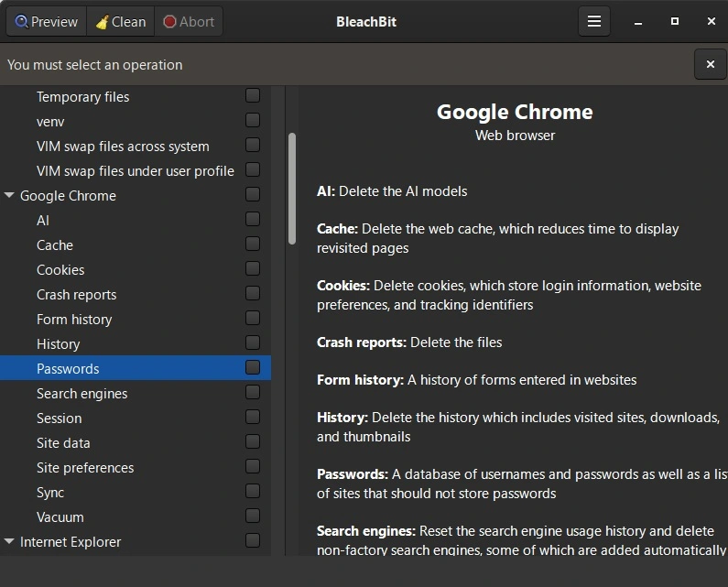Open the hamburger application menu
The height and width of the screenshot is (587, 728).
pyautogui.click(x=593, y=21)
